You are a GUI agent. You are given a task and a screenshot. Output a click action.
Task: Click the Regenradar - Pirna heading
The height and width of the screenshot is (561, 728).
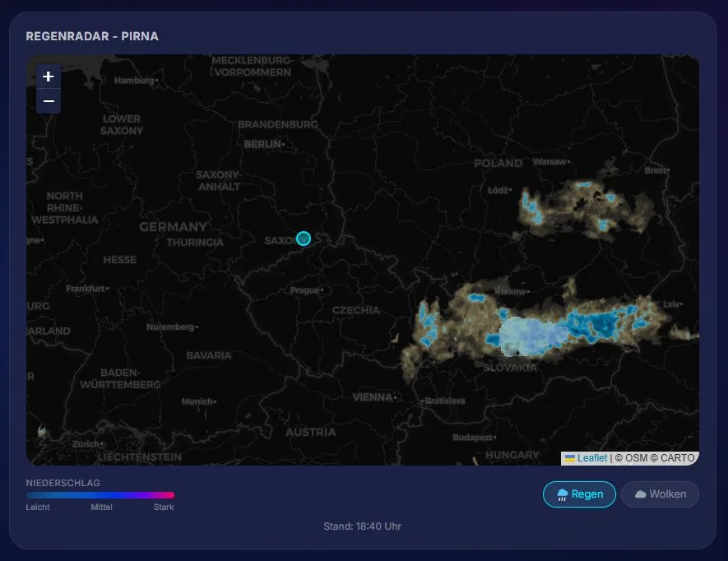pyautogui.click(x=92, y=36)
